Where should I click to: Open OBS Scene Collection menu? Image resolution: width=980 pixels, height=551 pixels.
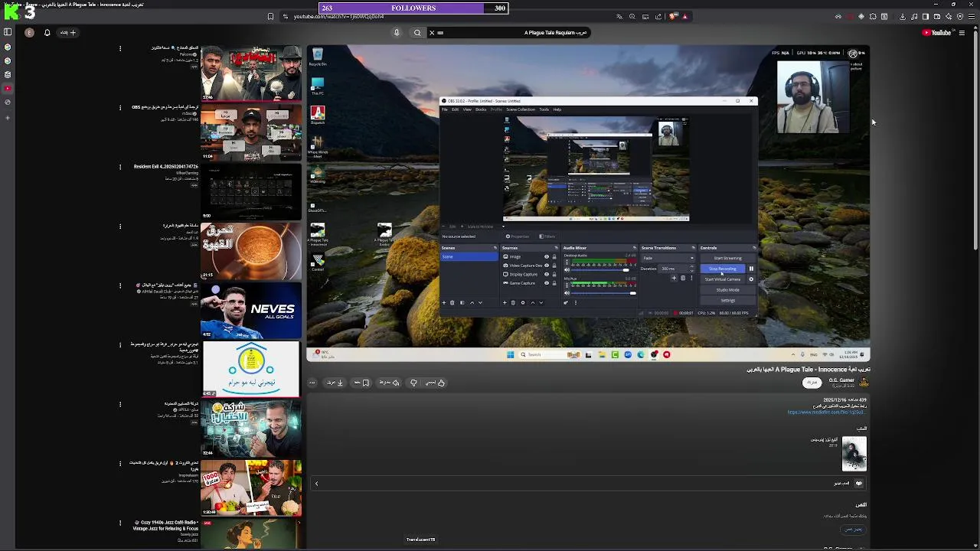pos(521,109)
